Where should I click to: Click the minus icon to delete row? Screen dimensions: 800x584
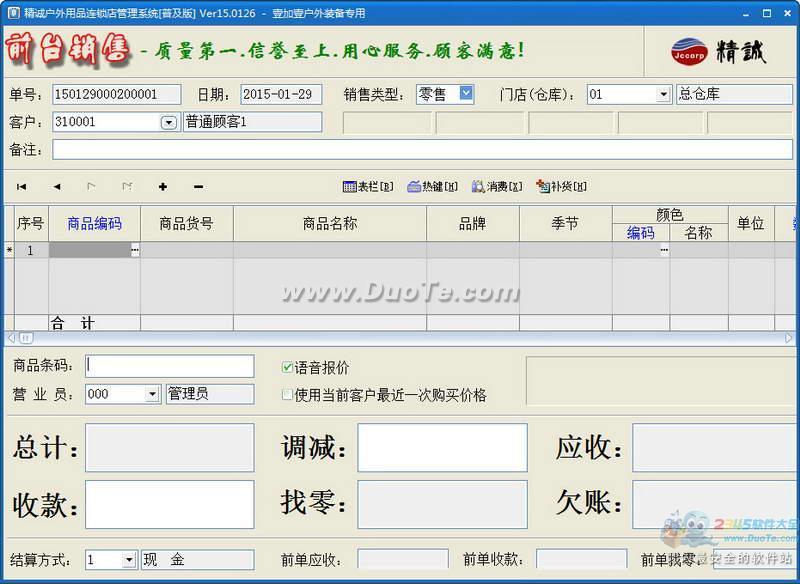click(x=198, y=186)
